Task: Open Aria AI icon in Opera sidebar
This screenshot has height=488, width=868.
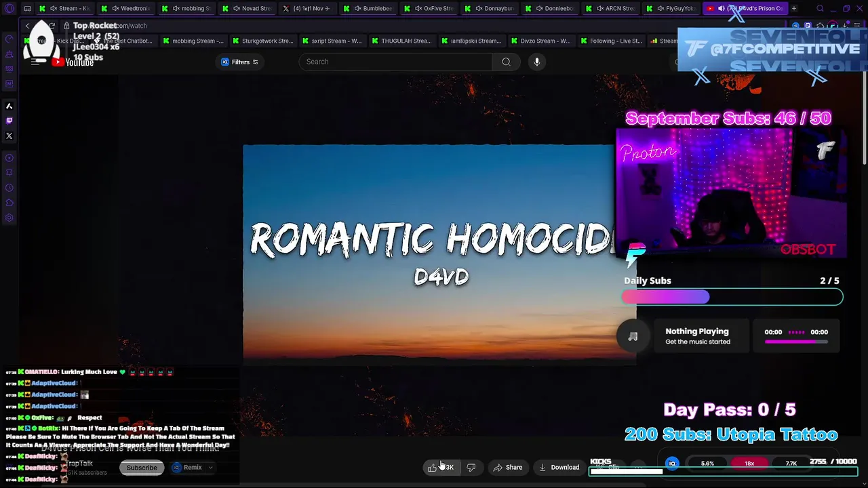Action: point(9,106)
